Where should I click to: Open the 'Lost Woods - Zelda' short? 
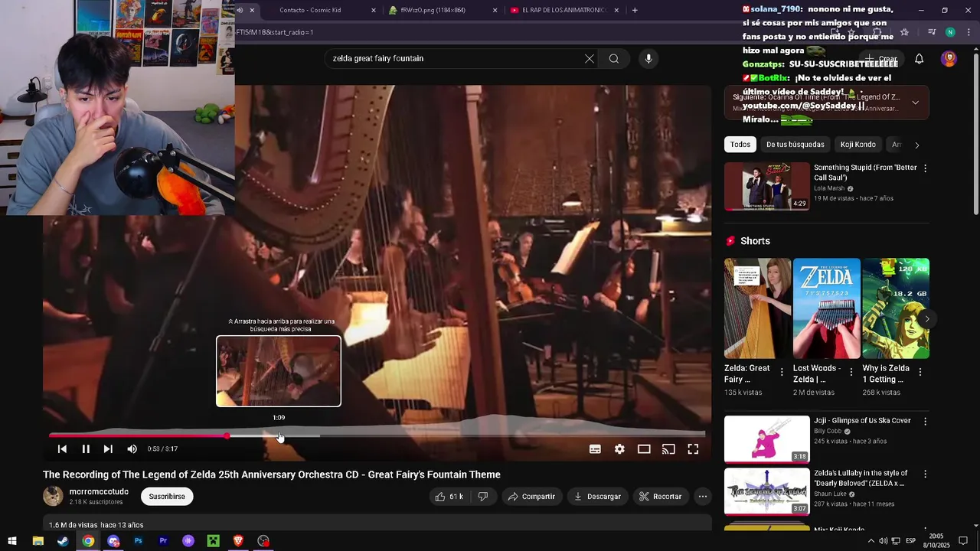pos(827,308)
